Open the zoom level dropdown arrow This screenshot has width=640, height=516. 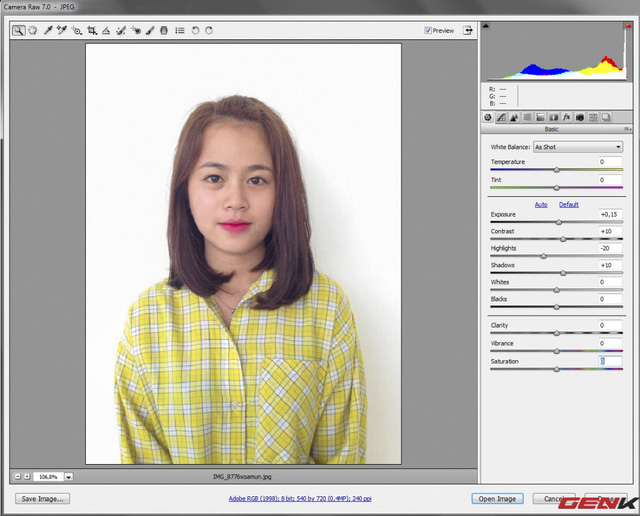click(69, 477)
